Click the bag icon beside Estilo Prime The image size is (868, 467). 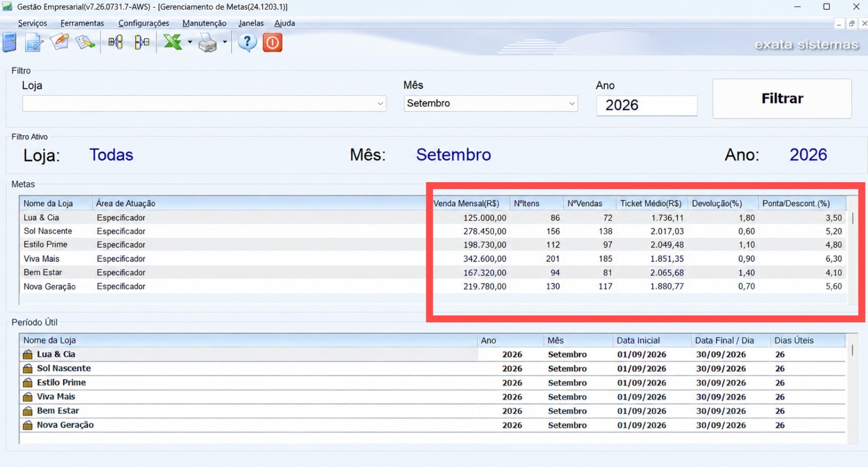pyautogui.click(x=28, y=382)
